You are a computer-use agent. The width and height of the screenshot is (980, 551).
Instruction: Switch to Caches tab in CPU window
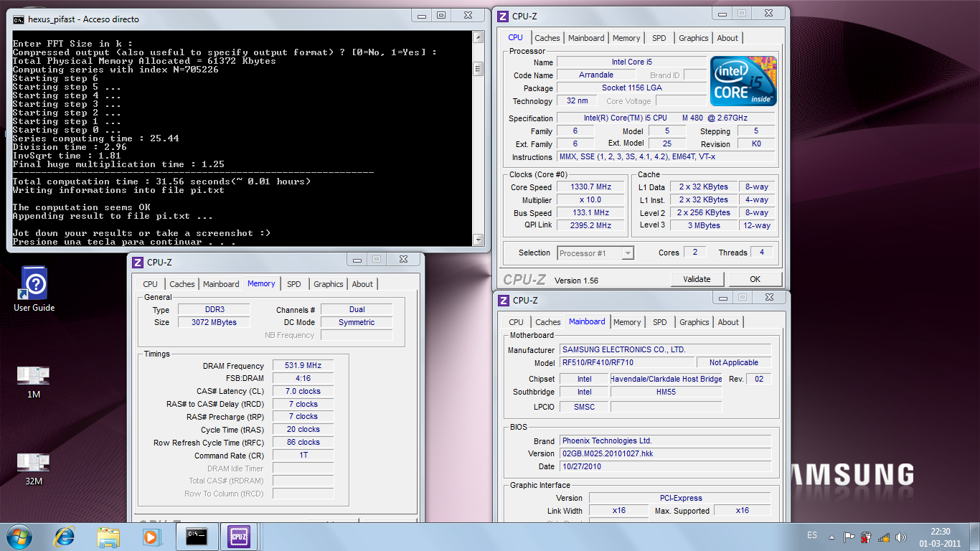tap(547, 38)
